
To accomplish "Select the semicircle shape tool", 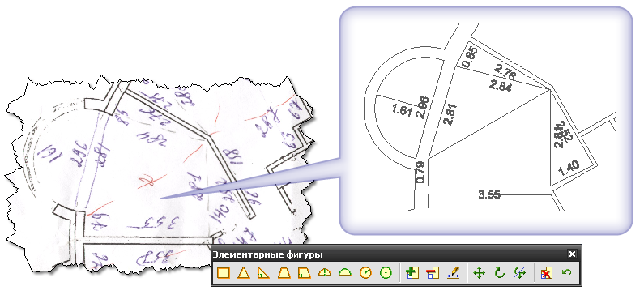I will 344,273.
